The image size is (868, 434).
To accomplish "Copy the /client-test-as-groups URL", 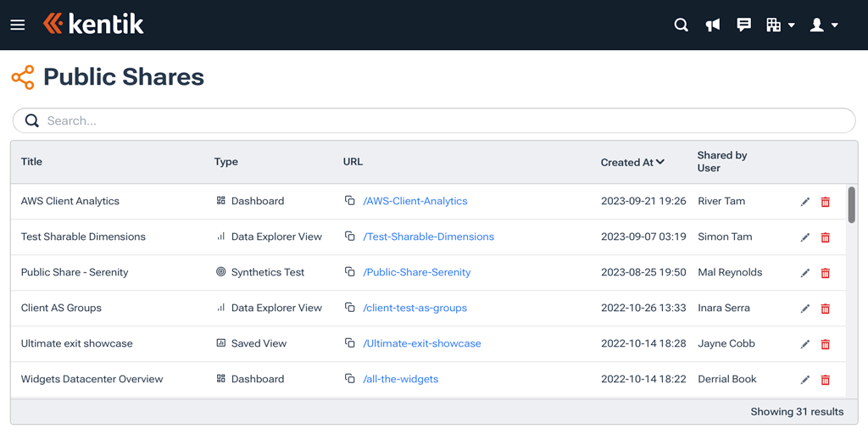I will coord(349,307).
